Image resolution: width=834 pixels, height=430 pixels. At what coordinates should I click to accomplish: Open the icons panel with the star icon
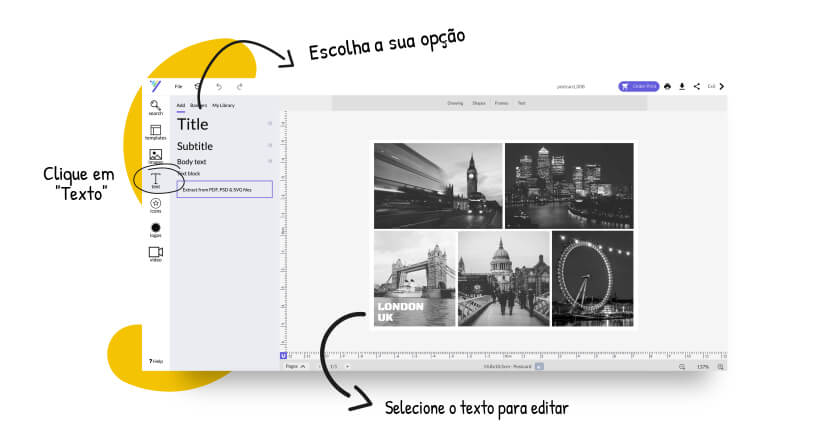point(155,205)
